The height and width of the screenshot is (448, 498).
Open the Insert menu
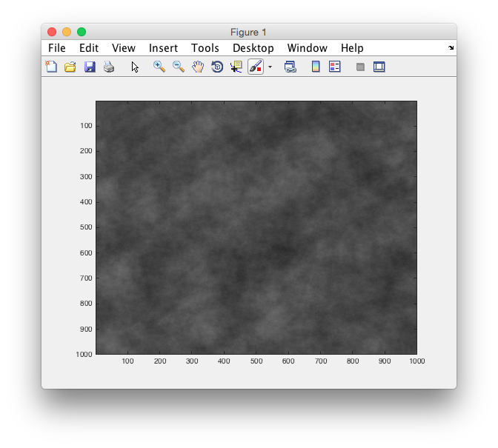163,48
